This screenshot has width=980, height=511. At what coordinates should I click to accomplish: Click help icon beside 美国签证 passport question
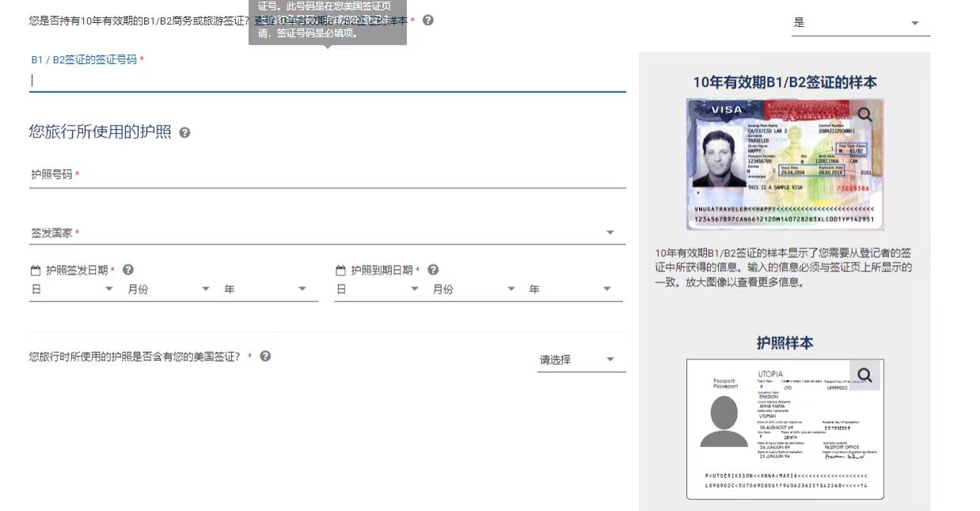pos(265,356)
